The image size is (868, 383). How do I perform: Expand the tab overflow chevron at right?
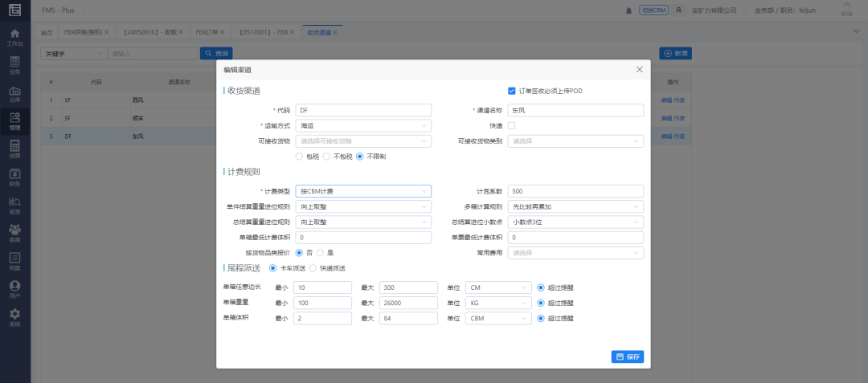(x=856, y=31)
